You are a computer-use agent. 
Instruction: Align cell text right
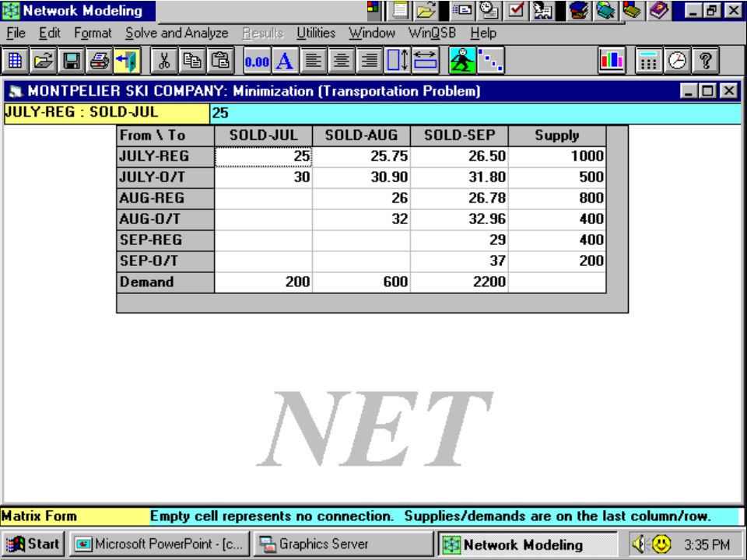(369, 61)
